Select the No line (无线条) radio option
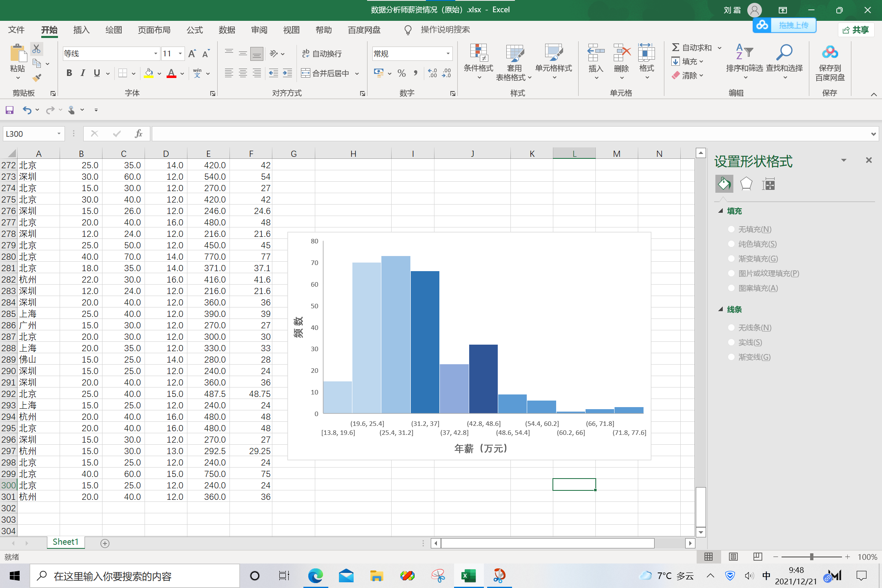 click(x=731, y=327)
